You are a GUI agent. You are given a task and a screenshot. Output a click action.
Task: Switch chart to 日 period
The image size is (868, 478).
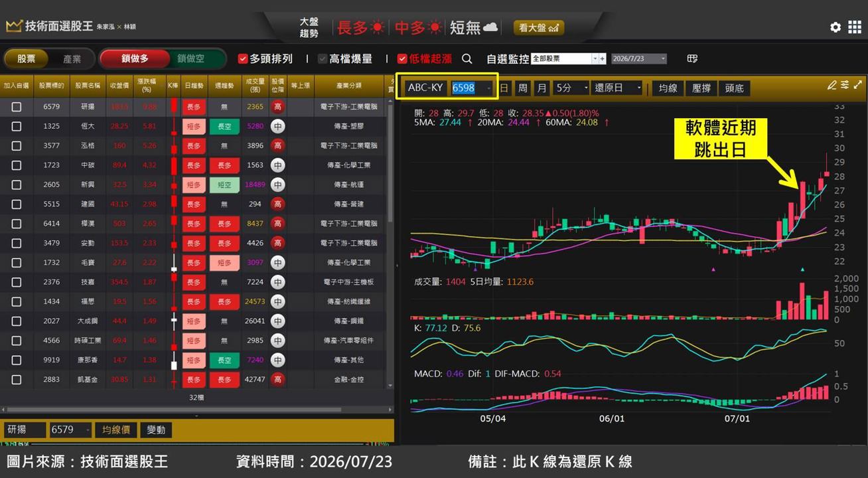tap(504, 88)
